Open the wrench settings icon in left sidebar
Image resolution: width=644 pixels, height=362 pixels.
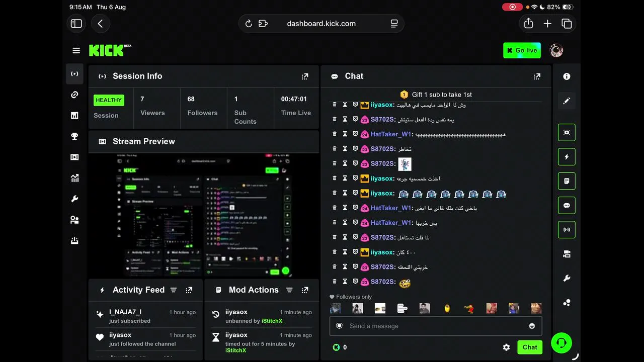click(x=74, y=199)
